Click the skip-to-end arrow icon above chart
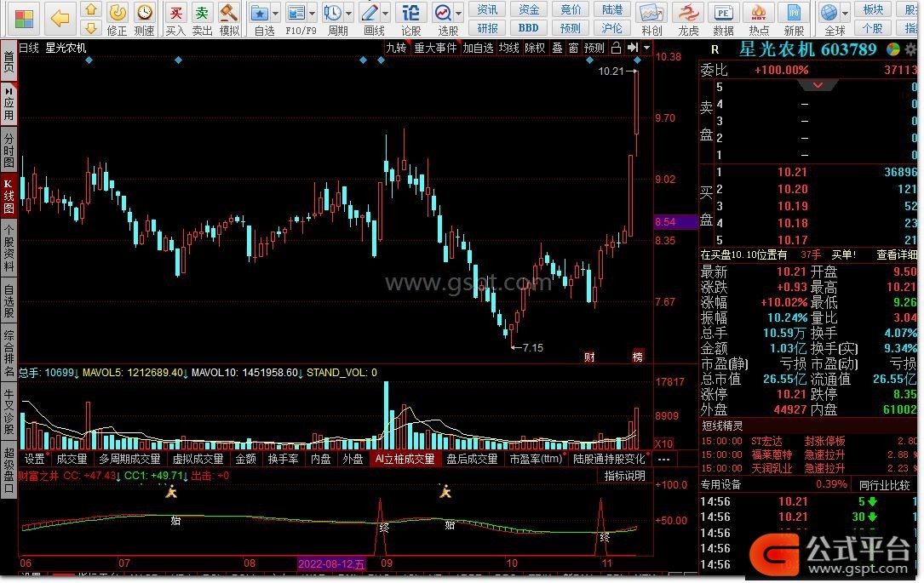924x583 pixels. pos(632,48)
